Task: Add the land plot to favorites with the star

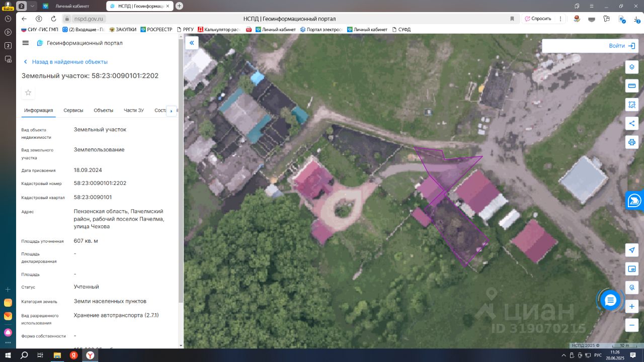Action: pyautogui.click(x=28, y=93)
